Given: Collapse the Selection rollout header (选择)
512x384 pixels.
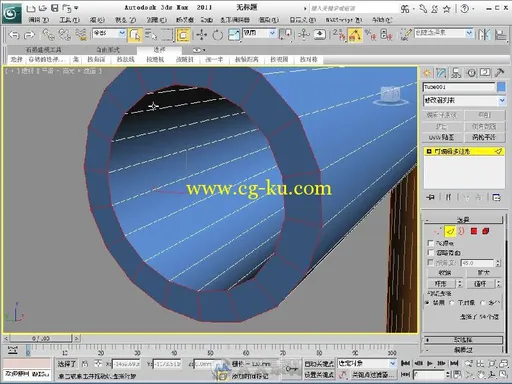Looking at the screenshot, I should (463, 220).
